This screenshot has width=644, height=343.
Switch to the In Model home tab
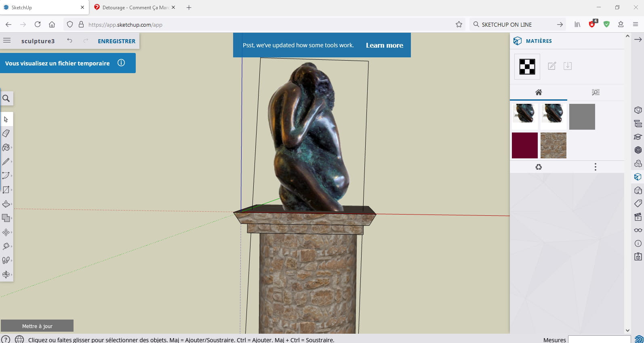[539, 93]
